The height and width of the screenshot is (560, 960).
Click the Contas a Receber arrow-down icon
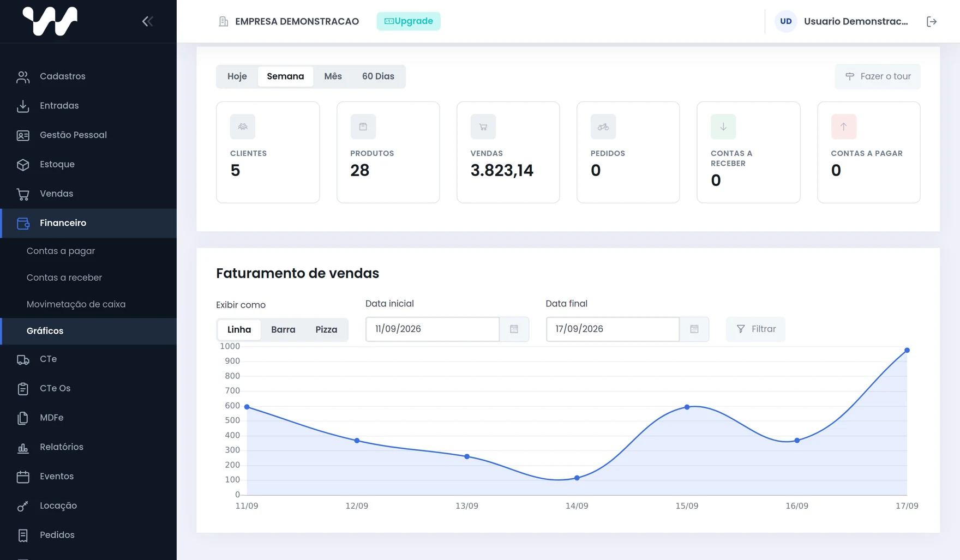[723, 127]
